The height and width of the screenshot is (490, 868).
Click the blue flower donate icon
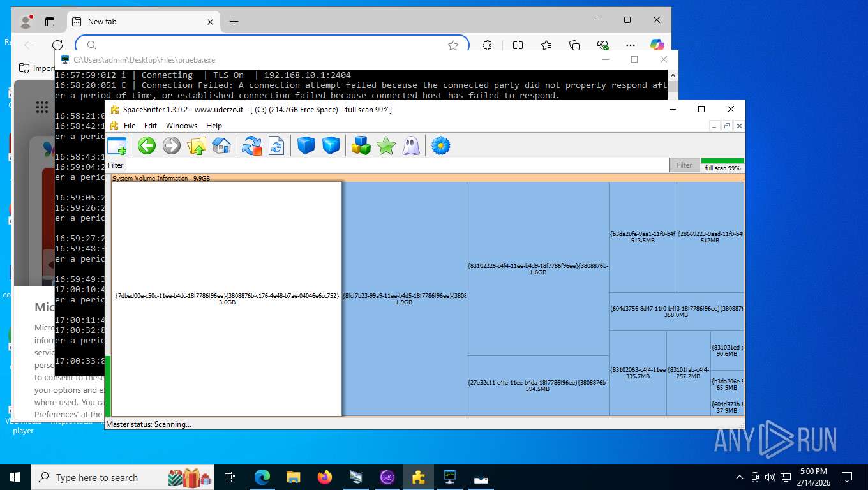[441, 145]
